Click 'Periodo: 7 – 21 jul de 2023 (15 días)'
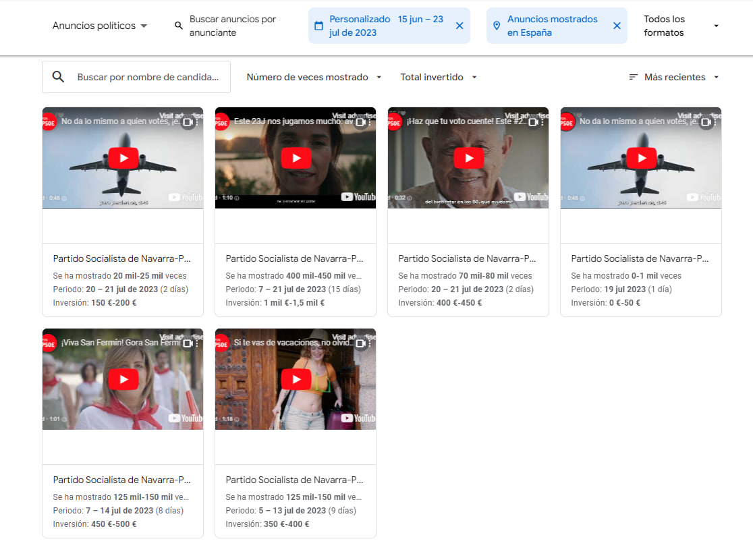 pos(294,289)
